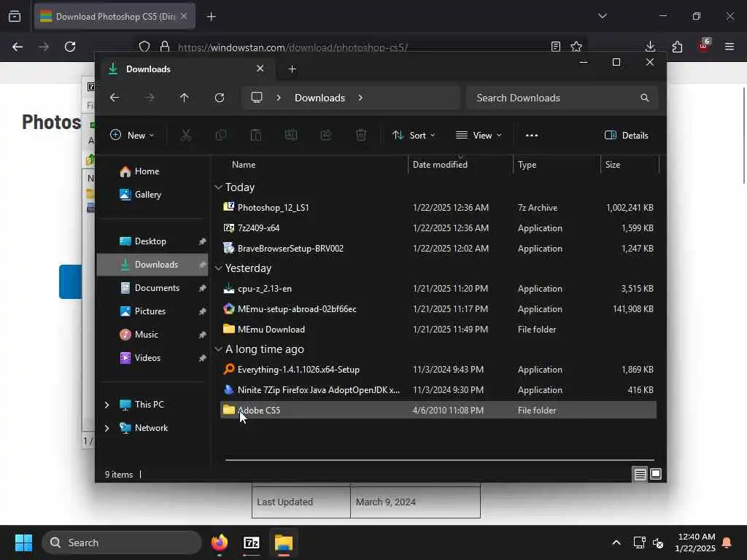
Task: Expand This PC in navigation pane
Action: [x=107, y=405]
